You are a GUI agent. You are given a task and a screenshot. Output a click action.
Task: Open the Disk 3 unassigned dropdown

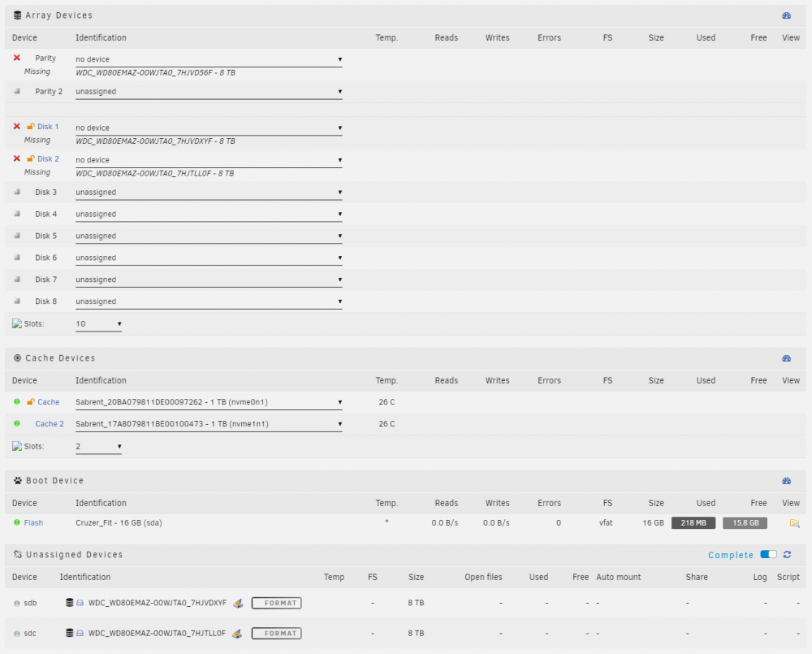point(209,193)
